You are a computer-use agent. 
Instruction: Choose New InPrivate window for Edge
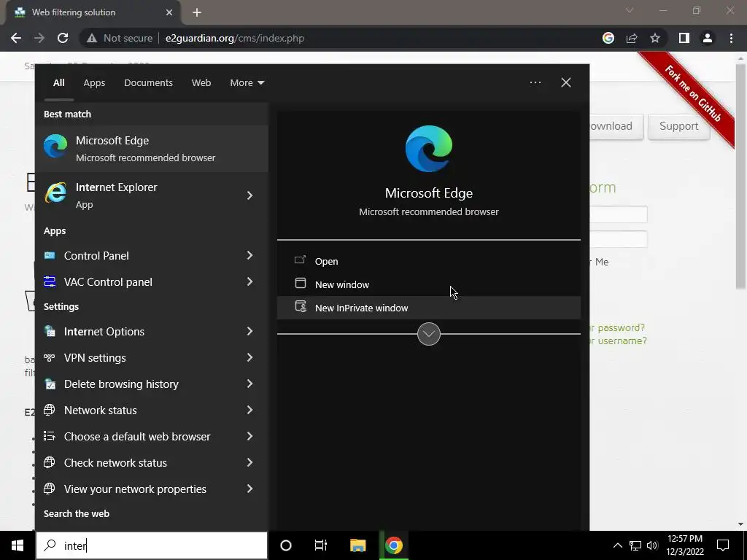429,308
